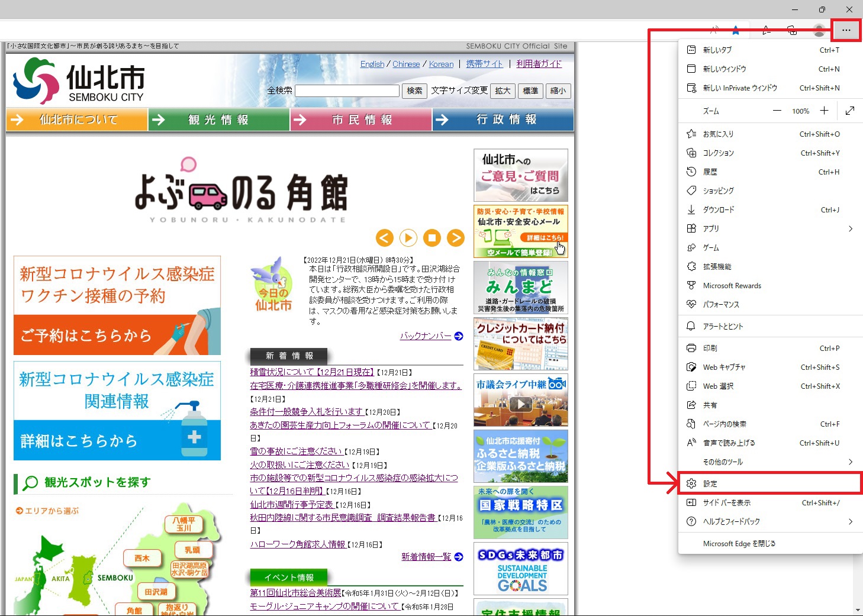This screenshot has height=616, width=863.
Task: Click the 田沢湖 area label on map
Action: tap(156, 592)
